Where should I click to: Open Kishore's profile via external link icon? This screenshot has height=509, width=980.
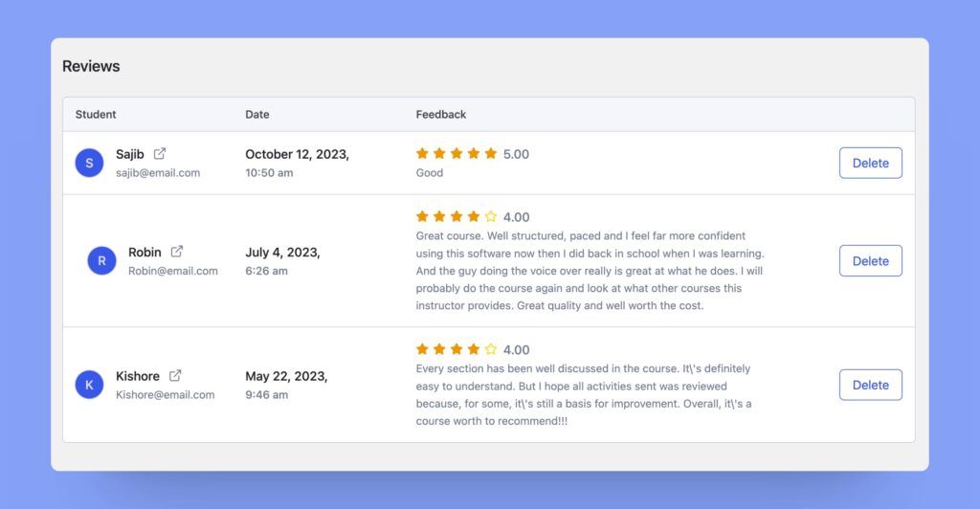(x=175, y=376)
